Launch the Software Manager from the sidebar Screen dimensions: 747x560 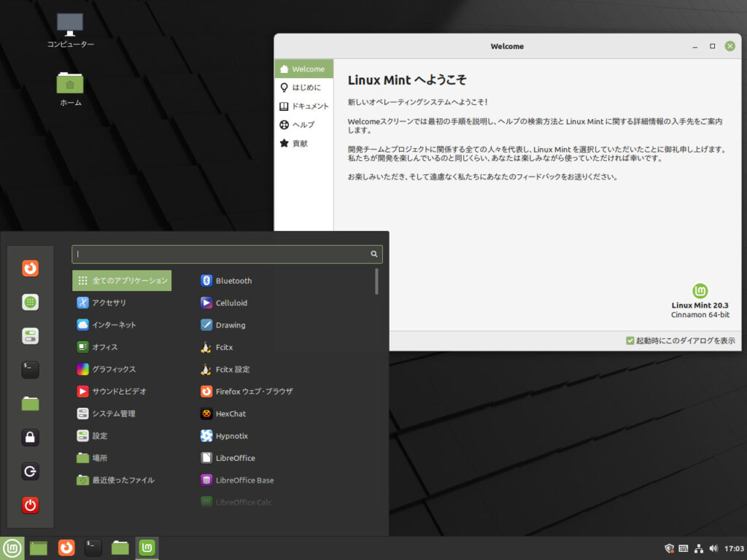29,302
